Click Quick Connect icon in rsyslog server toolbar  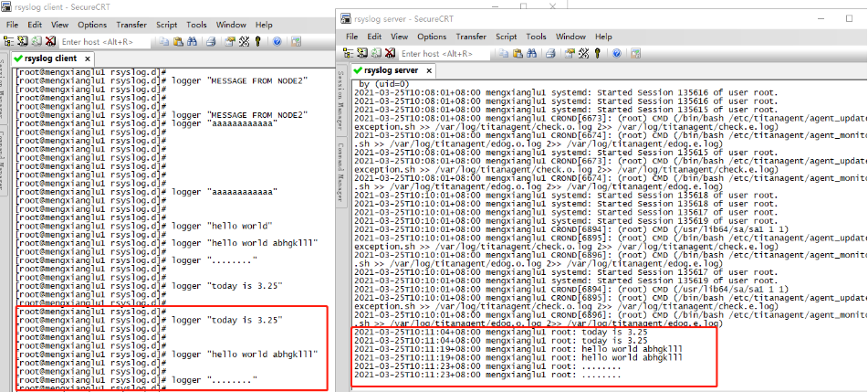click(x=362, y=53)
